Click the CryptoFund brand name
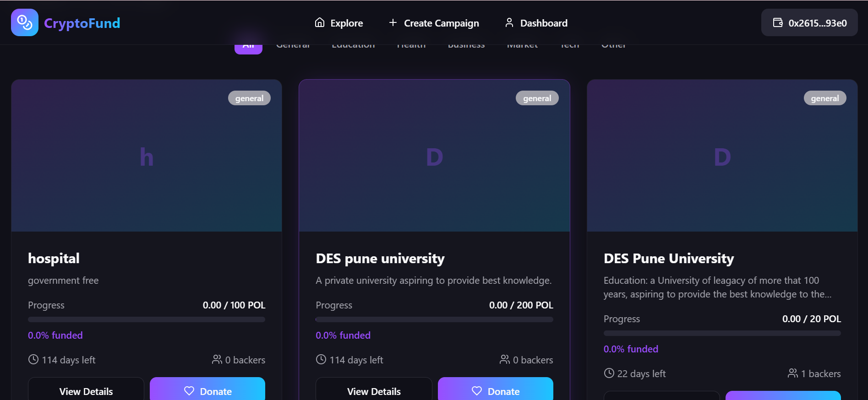Viewport: 868px width, 400px height. [x=82, y=23]
